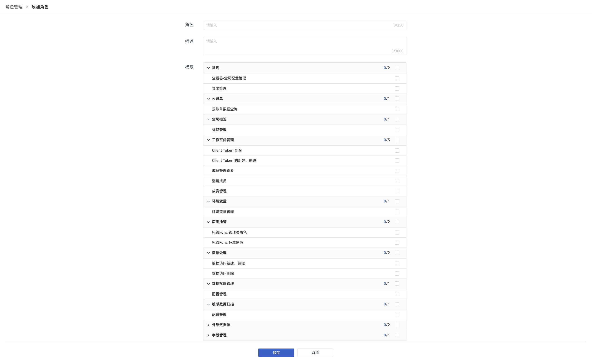The width and height of the screenshot is (592, 364).
Task: Collapse the 工作空间管理 group chevron
Action: [208, 140]
